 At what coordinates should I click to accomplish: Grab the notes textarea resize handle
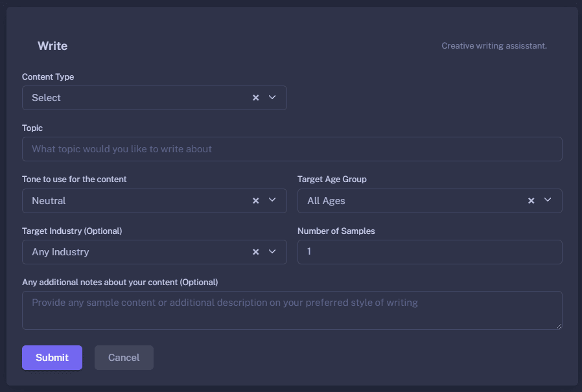[x=558, y=326]
